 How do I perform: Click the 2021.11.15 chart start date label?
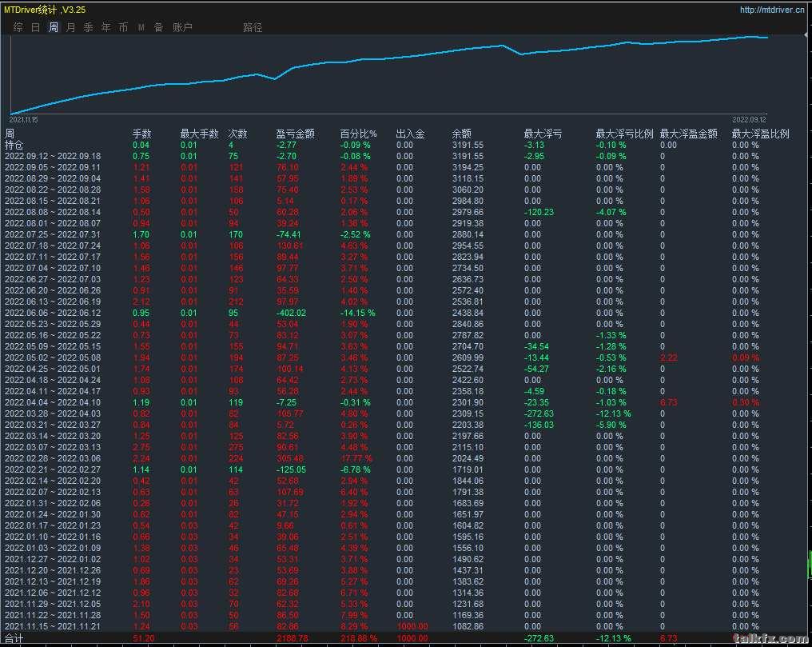coord(23,120)
